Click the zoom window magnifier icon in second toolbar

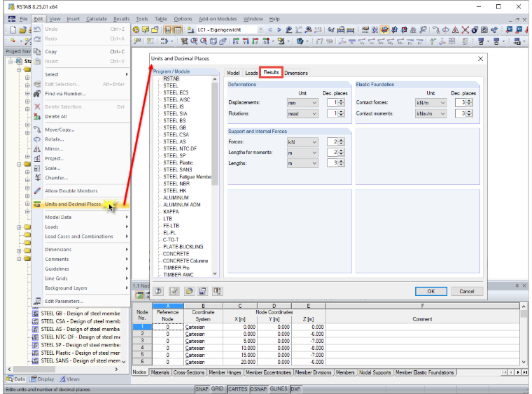[194, 41]
